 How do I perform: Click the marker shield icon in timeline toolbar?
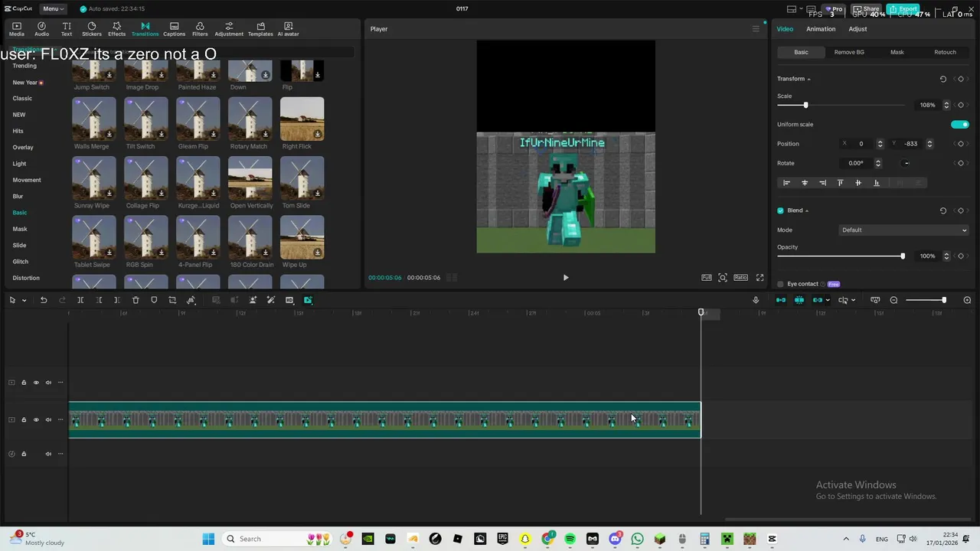(x=154, y=300)
